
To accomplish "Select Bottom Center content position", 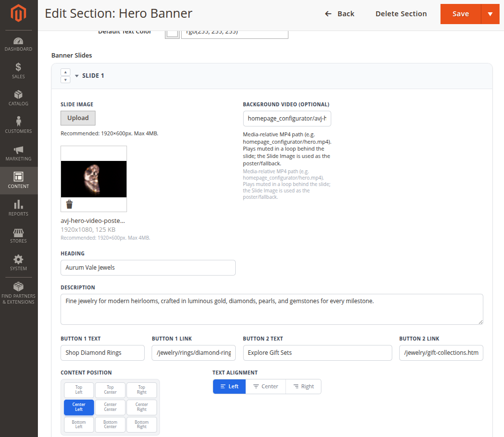I will (110, 425).
